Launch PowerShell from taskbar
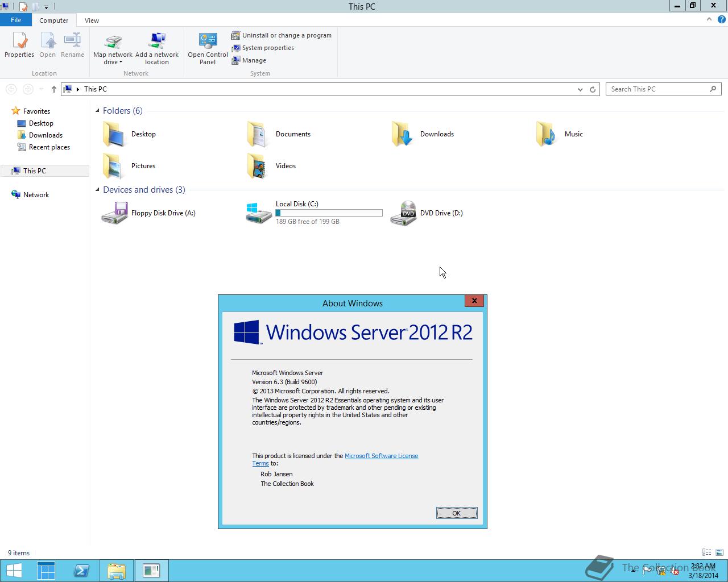The image size is (728, 582). tap(81, 571)
